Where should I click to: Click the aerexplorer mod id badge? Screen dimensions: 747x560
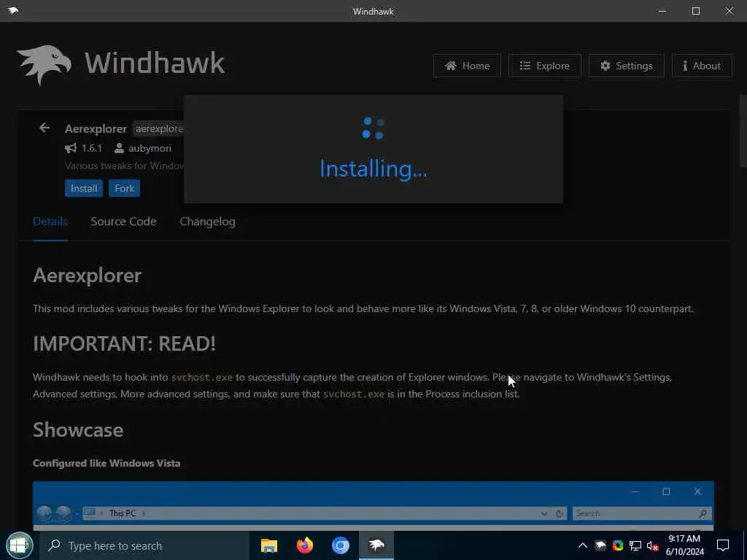pos(158,128)
